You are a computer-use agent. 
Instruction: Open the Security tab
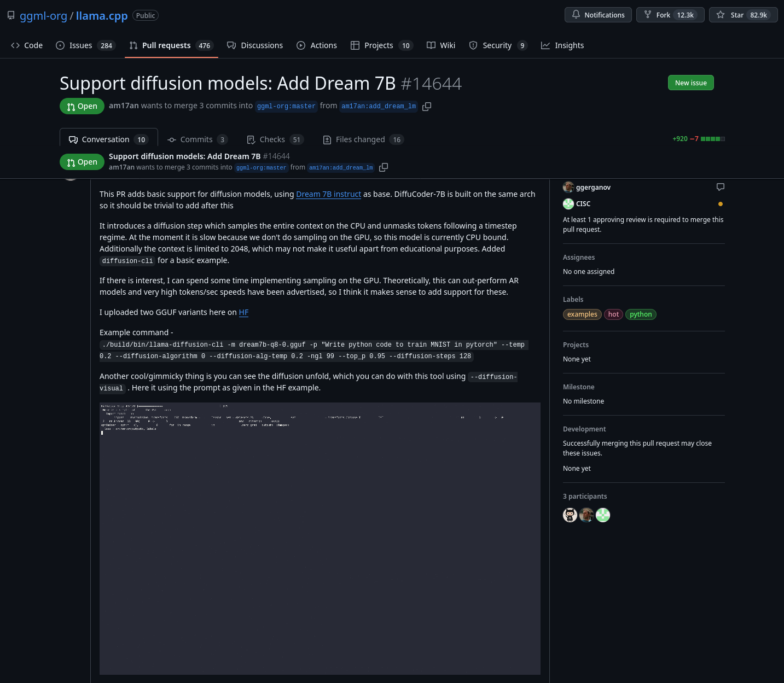(x=498, y=45)
